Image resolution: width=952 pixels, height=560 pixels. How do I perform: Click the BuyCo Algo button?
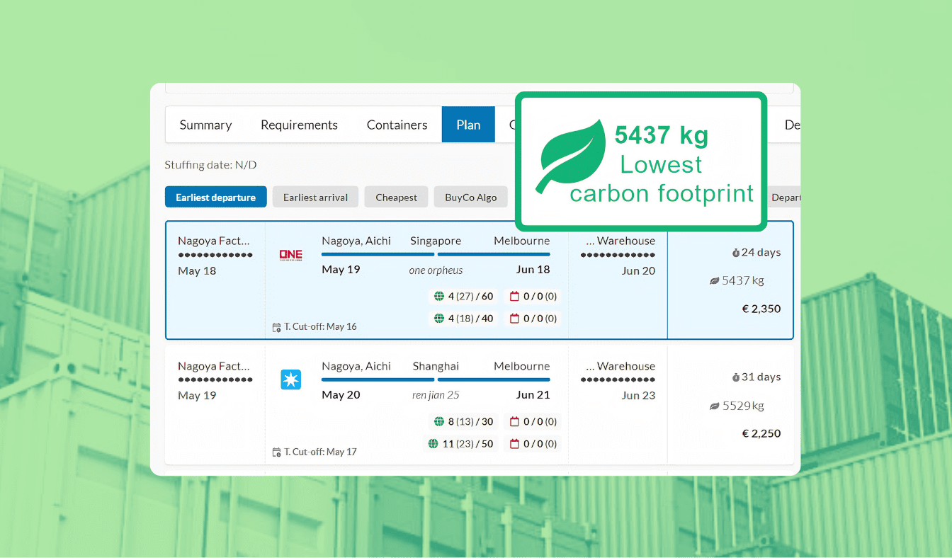pos(471,198)
